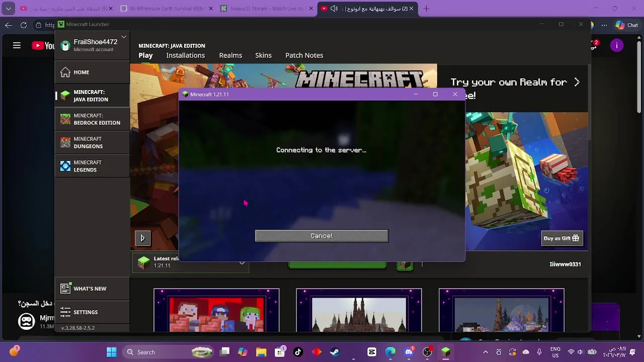
Task: Switch to the Realms tab
Action: point(230,55)
